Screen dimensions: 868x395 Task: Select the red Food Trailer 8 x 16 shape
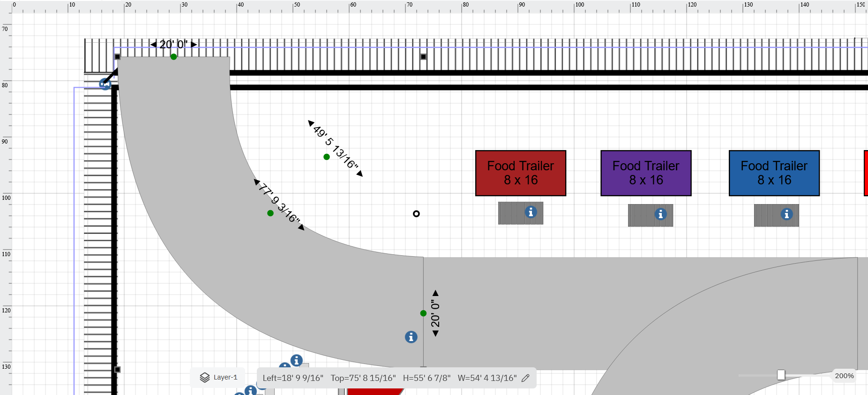point(520,173)
